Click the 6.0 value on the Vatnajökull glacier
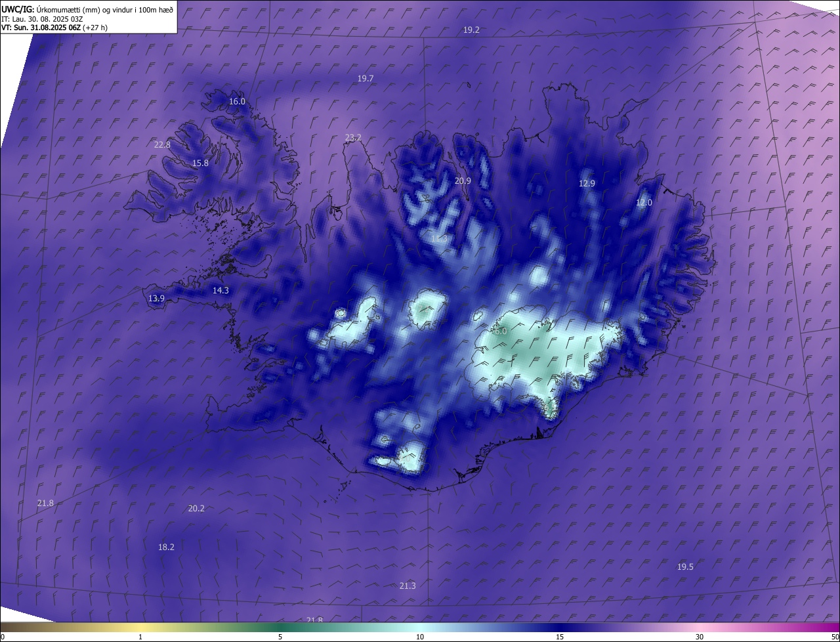Screen dimensions: 840x642 [x=501, y=332]
